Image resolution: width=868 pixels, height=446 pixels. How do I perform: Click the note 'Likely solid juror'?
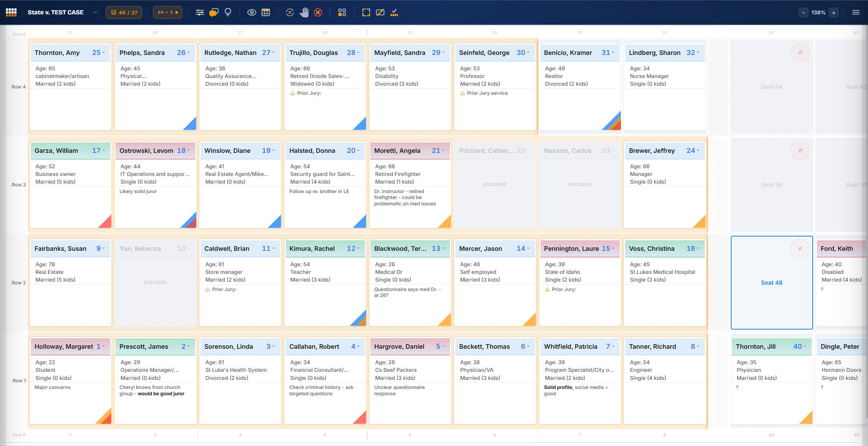click(138, 191)
